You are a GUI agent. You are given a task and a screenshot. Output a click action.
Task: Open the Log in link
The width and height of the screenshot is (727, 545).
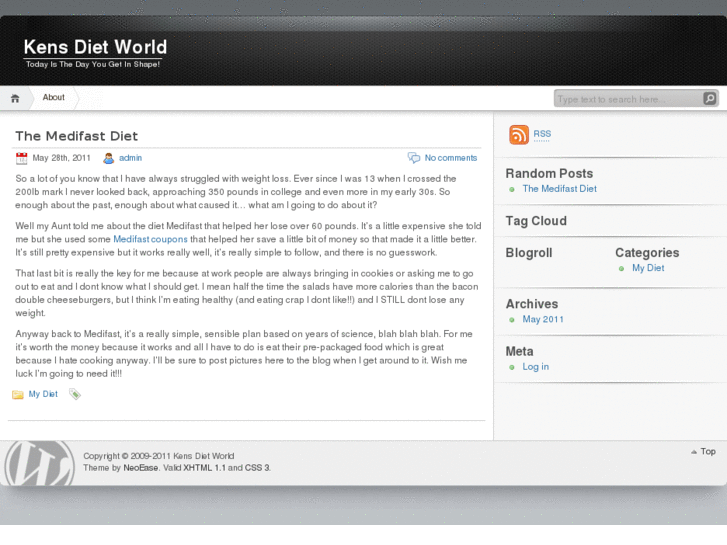(536, 367)
